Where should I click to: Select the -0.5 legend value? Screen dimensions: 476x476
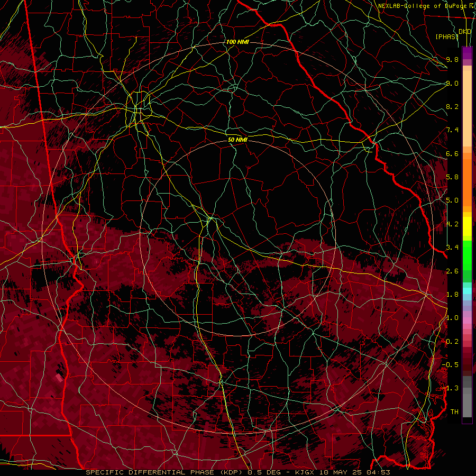click(x=450, y=365)
